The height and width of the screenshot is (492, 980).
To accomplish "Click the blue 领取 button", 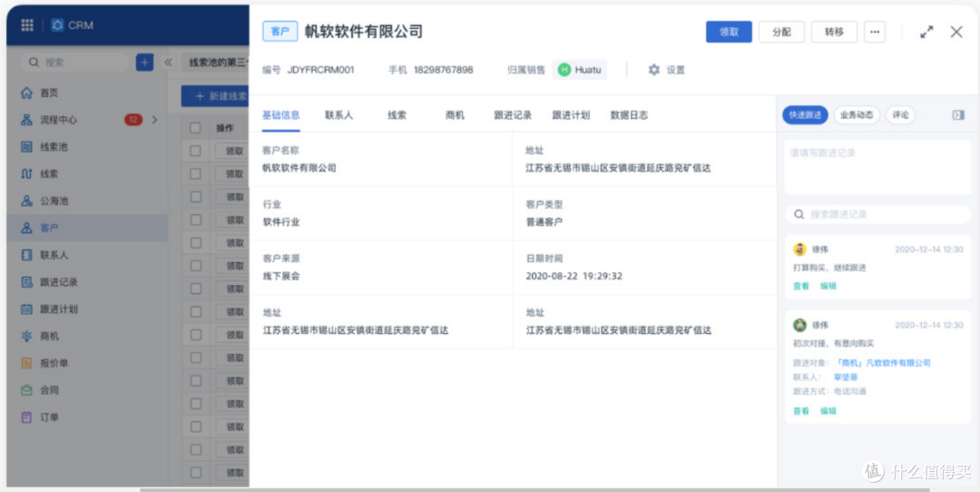I will point(729,32).
